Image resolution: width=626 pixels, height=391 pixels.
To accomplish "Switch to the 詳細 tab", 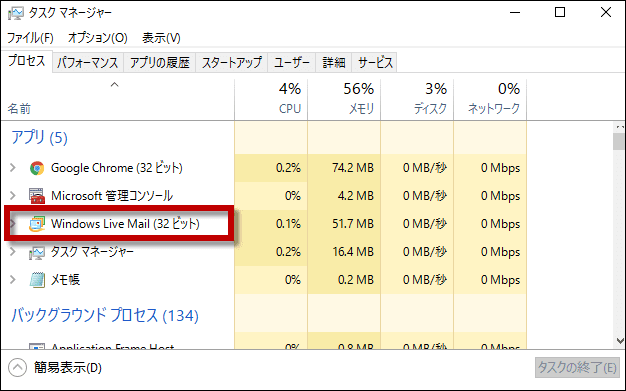I will coord(334,63).
